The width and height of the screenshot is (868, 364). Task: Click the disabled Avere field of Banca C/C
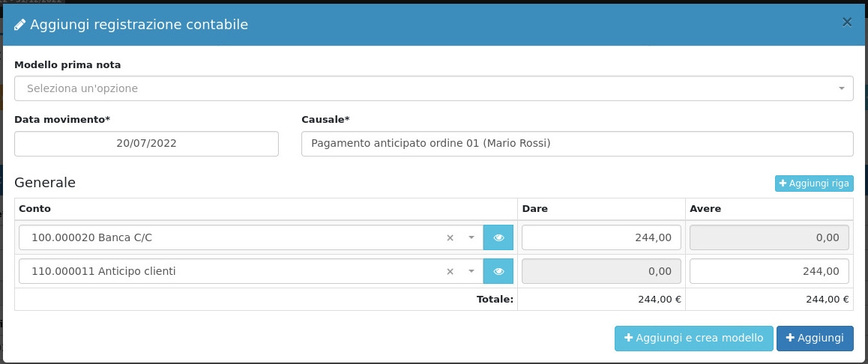[x=769, y=237]
